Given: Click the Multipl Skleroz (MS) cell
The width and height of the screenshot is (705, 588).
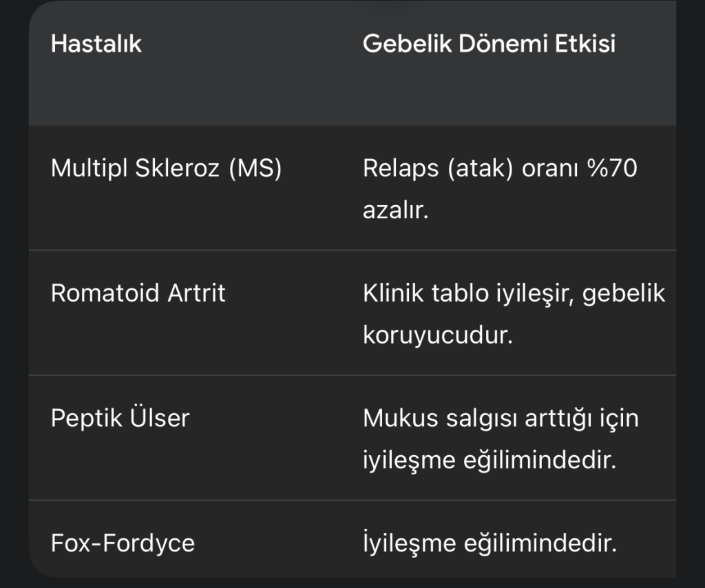Looking at the screenshot, I should point(166,169).
